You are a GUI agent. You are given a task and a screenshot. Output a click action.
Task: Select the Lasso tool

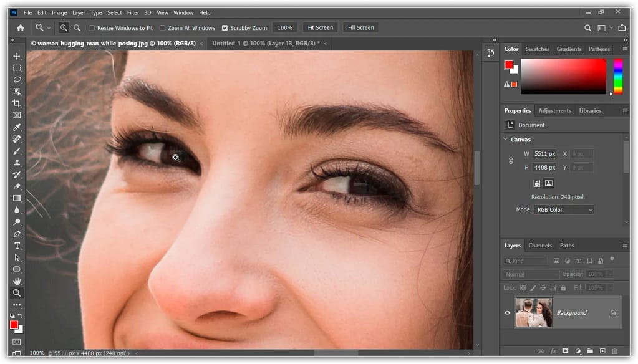[x=17, y=80]
